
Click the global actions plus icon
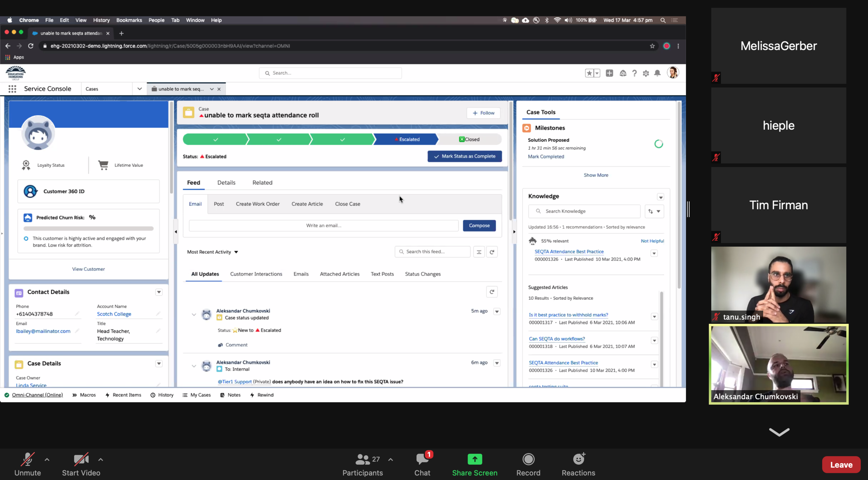(609, 73)
